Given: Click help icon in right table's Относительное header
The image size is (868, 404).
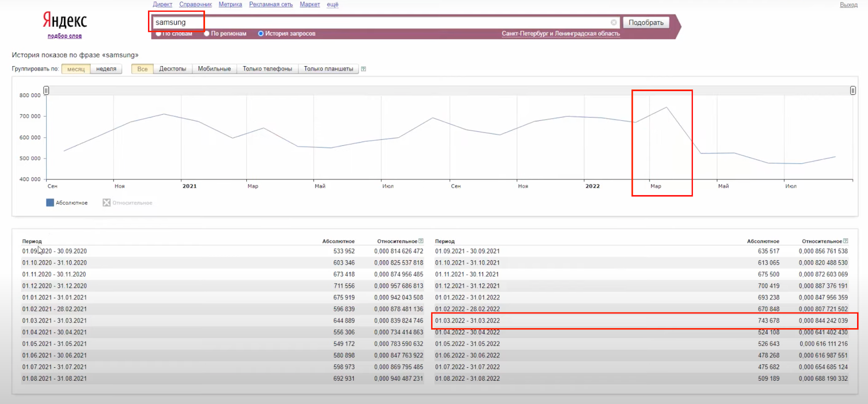Looking at the screenshot, I should point(846,241).
